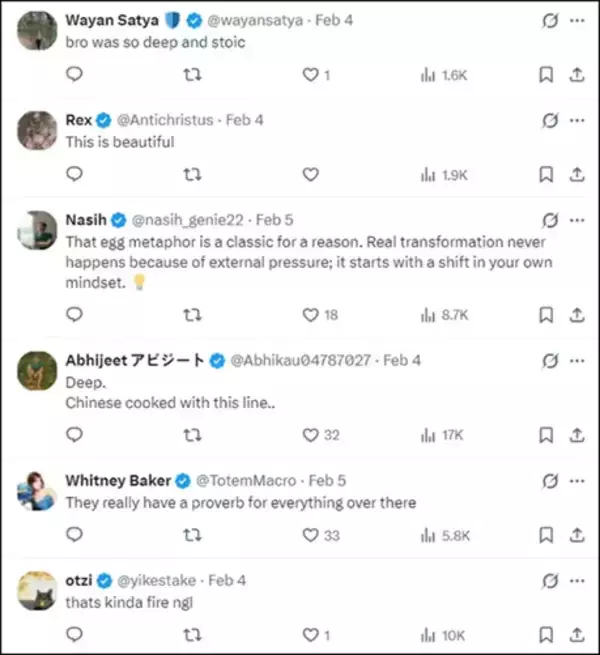Image resolution: width=600 pixels, height=655 pixels.
Task: Open more options on Nasih's tweet
Action: (576, 220)
